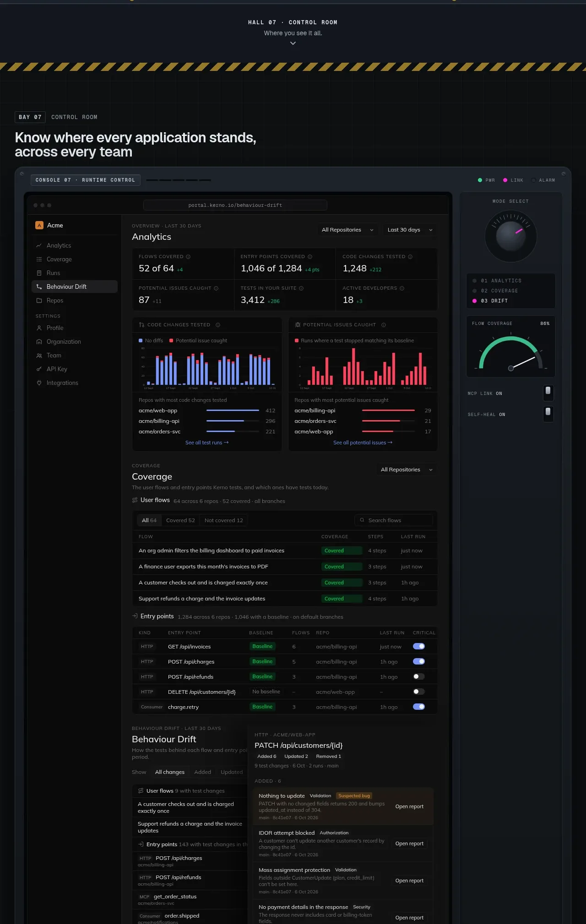
Task: Toggle critical switch for GET /api/invoices
Action: 419,647
